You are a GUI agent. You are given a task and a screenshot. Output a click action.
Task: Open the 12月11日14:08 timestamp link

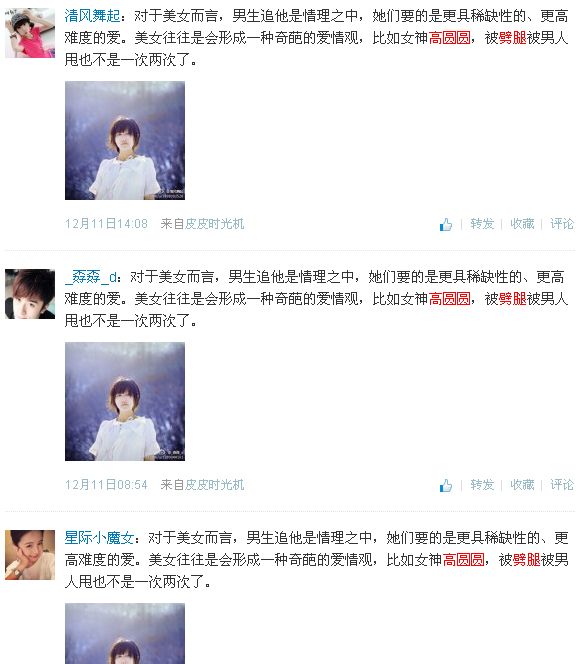tap(106, 224)
